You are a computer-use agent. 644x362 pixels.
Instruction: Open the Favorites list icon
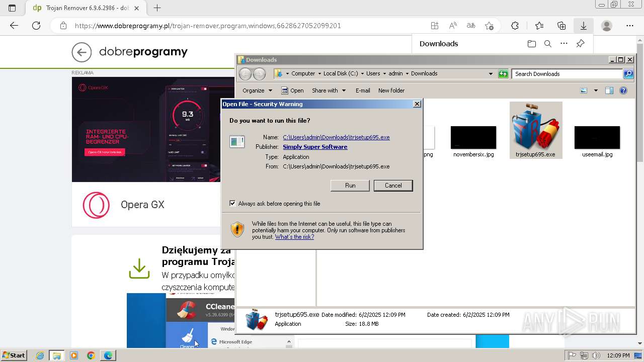tap(539, 26)
